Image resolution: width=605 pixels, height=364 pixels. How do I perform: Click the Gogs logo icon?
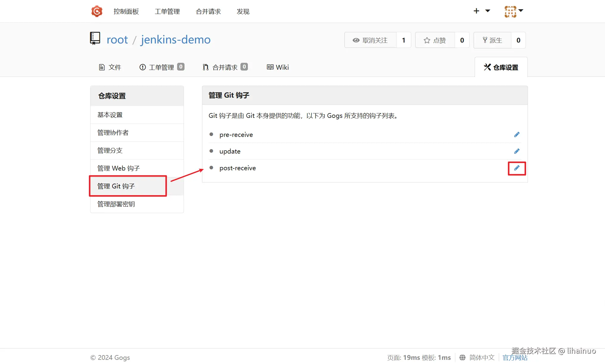pos(96,11)
